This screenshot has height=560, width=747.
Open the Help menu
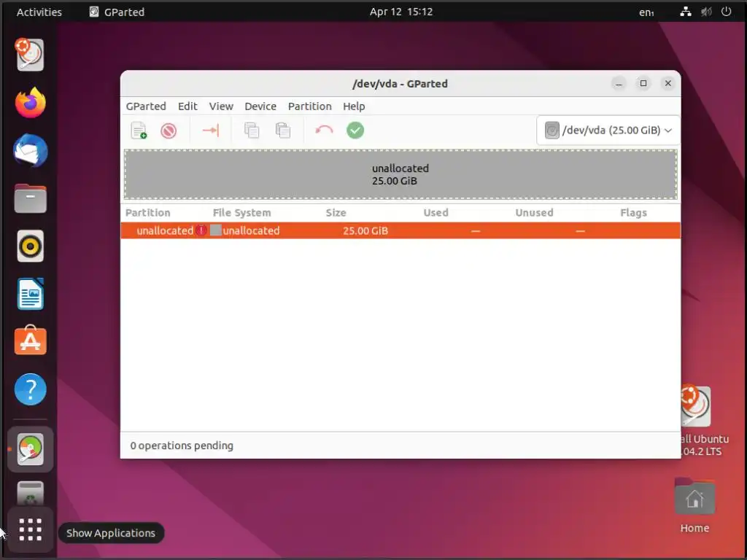click(354, 106)
